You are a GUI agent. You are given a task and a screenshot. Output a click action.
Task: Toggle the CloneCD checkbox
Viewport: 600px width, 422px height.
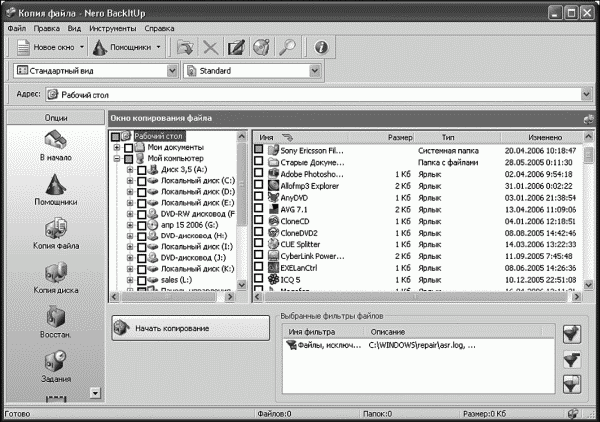tap(259, 221)
